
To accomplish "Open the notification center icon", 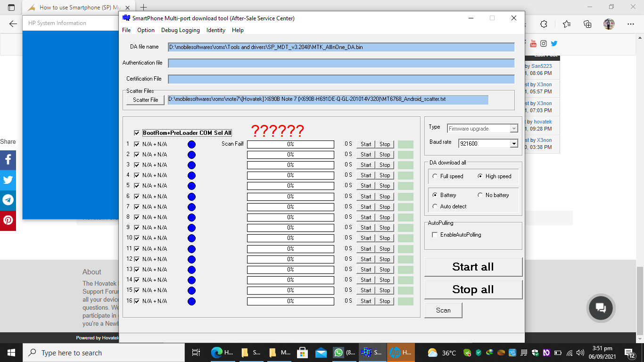I will (x=630, y=353).
